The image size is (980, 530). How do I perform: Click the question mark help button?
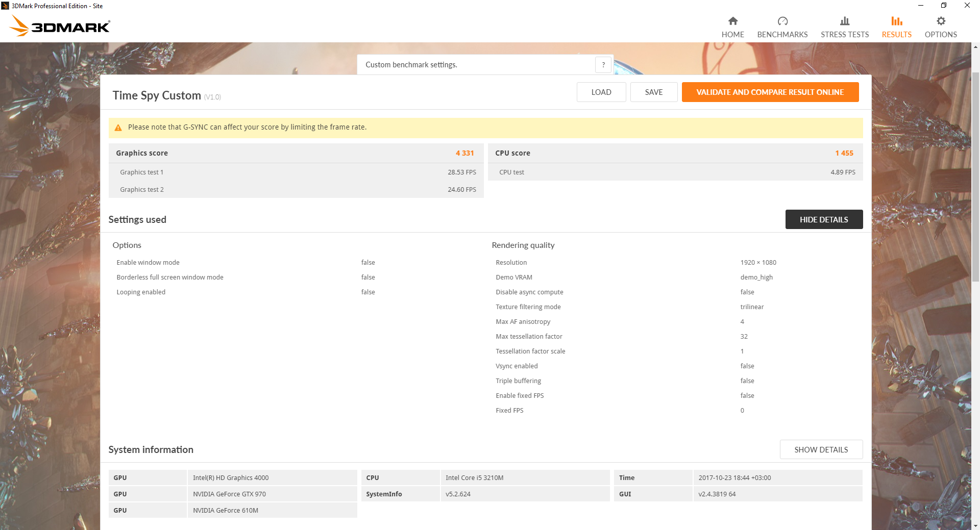pyautogui.click(x=603, y=65)
